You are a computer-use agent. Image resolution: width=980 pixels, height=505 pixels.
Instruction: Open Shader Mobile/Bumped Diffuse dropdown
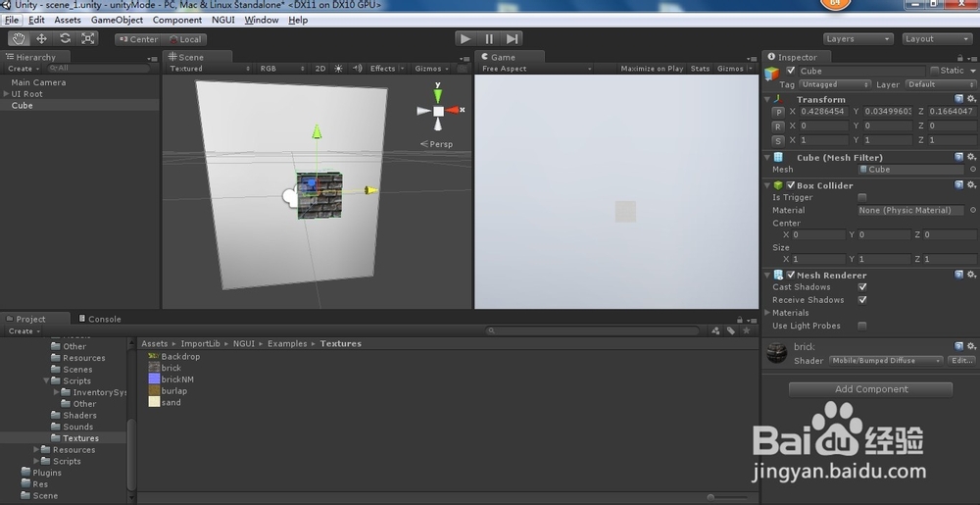pyautogui.click(x=886, y=361)
